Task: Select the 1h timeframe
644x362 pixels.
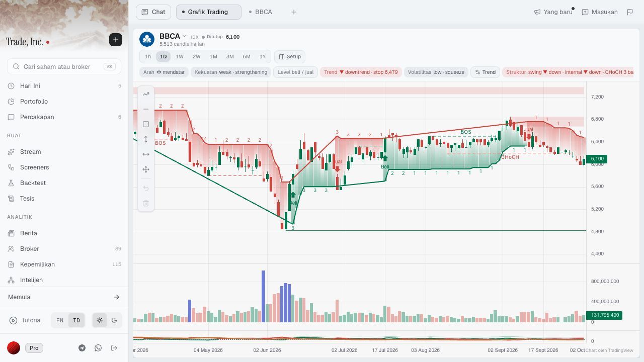Action: (x=148, y=57)
